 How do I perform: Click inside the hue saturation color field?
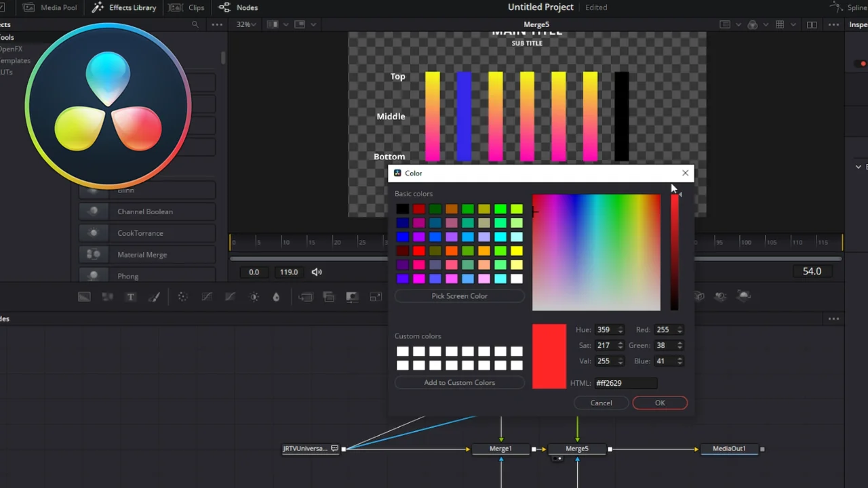[596, 252]
